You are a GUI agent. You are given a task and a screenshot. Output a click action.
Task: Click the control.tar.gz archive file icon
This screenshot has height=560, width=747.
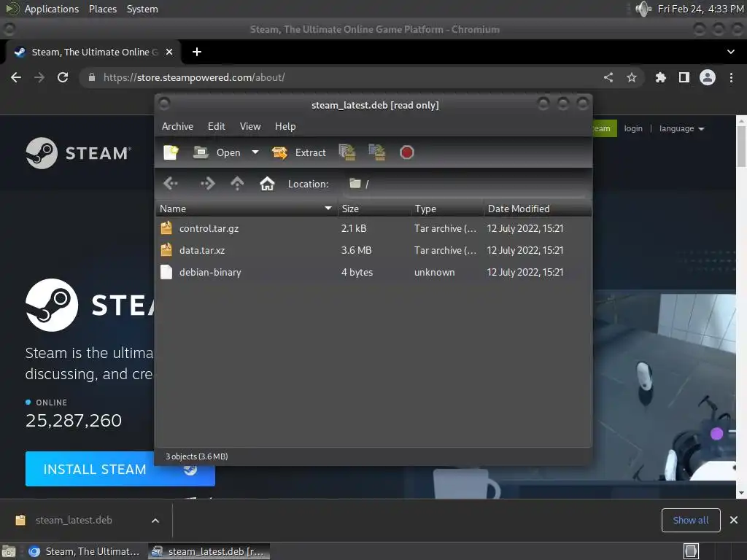(x=166, y=228)
